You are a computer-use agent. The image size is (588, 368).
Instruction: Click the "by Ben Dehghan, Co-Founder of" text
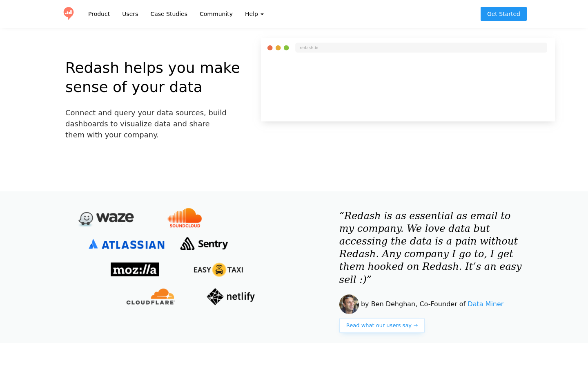point(413,304)
